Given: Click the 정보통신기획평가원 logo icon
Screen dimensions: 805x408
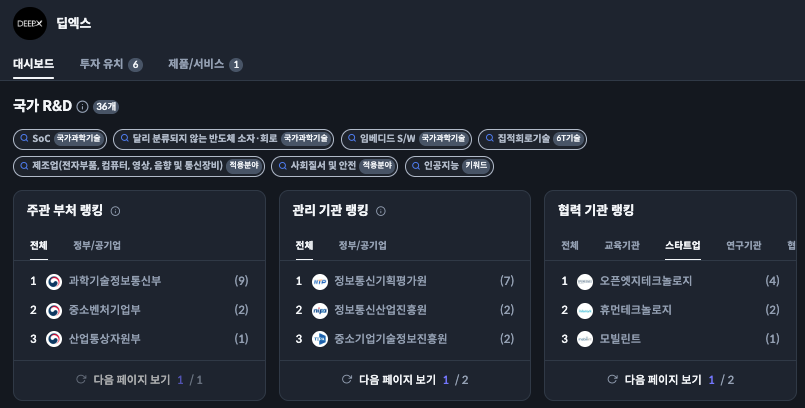Looking at the screenshot, I should pyautogui.click(x=320, y=282).
